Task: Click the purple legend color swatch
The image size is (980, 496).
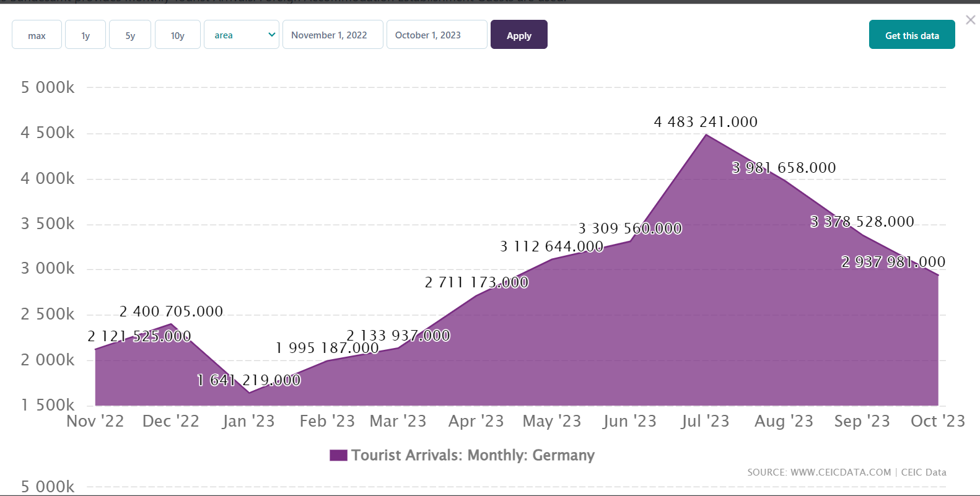Action: click(338, 456)
